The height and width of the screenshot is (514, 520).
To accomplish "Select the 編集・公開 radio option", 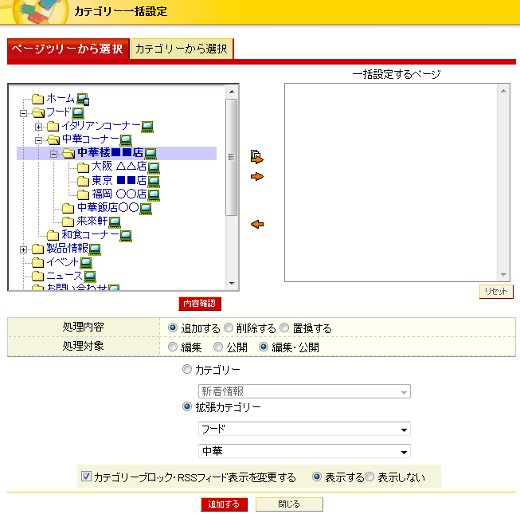I will coord(263,347).
